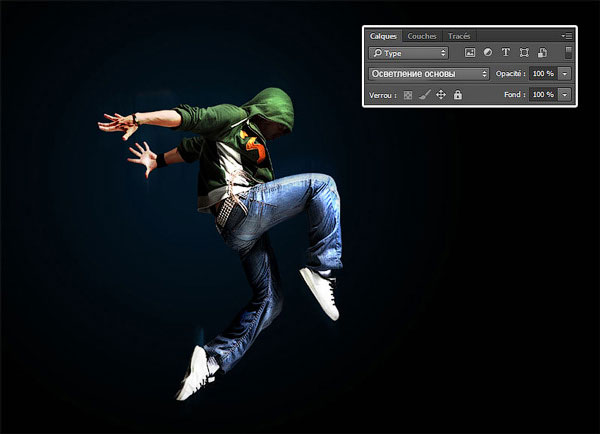Open the Type filter dropdown
This screenshot has width=600, height=434.
tap(408, 53)
